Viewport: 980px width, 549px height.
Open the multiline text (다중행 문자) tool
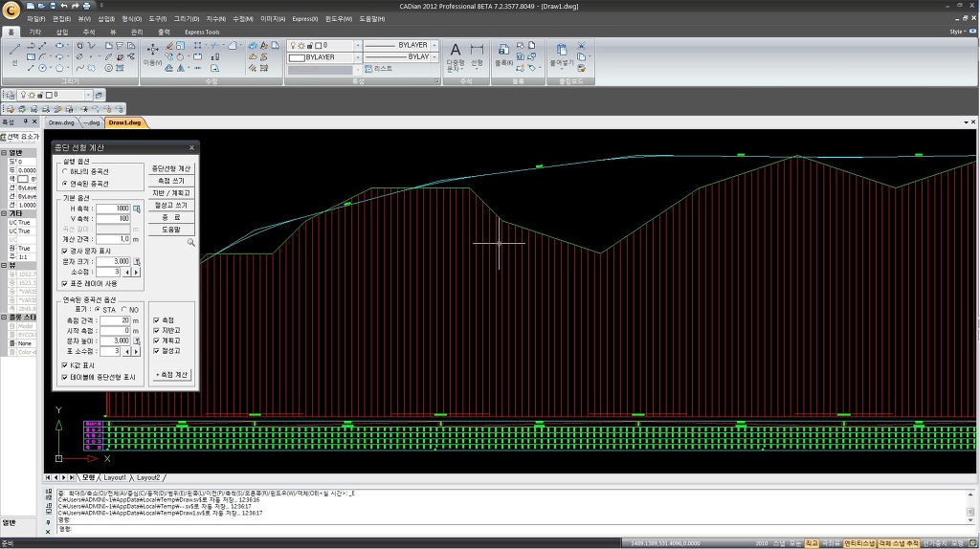(x=456, y=54)
